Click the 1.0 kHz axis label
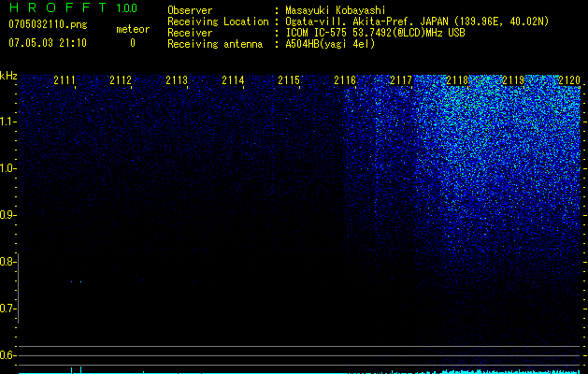The width and height of the screenshot is (588, 374). click(7, 168)
